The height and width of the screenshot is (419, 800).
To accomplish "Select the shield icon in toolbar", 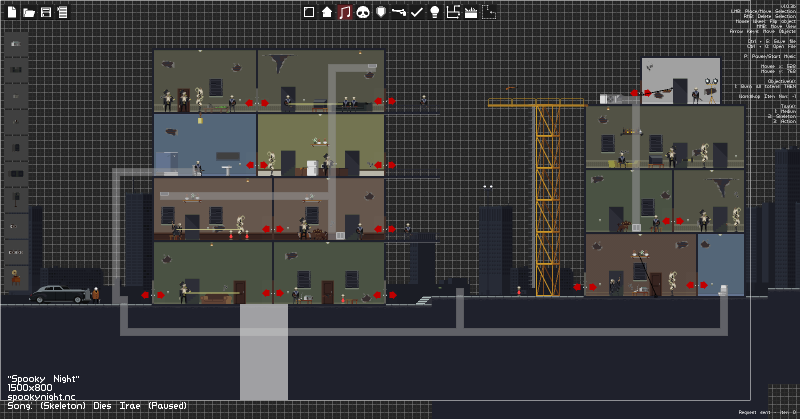I will pyautogui.click(x=381, y=12).
